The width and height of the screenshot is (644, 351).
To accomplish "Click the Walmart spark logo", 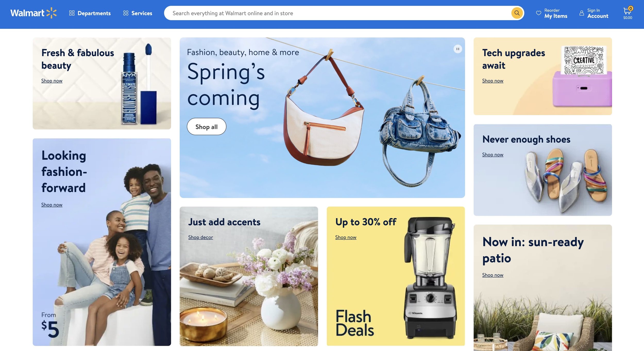I will click(51, 13).
